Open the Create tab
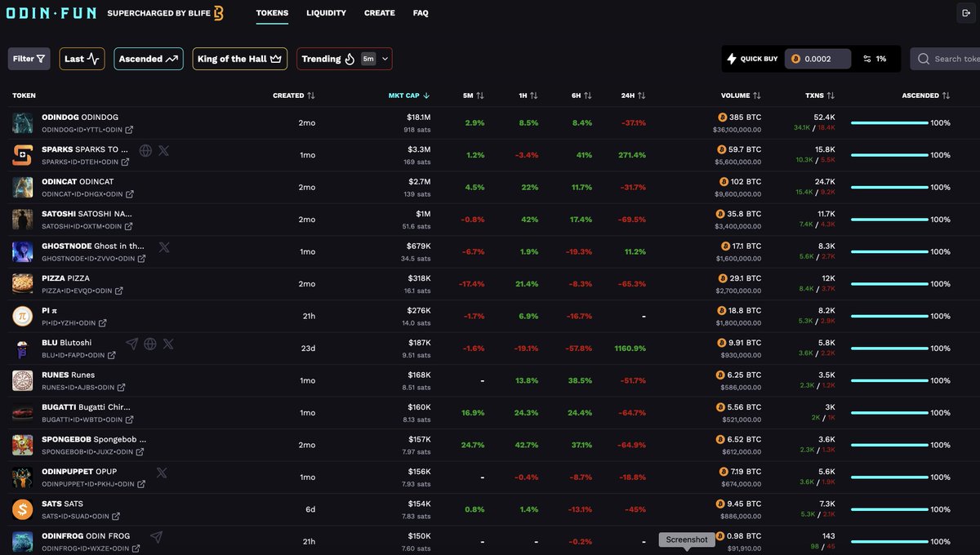This screenshot has width=980, height=555. (380, 13)
